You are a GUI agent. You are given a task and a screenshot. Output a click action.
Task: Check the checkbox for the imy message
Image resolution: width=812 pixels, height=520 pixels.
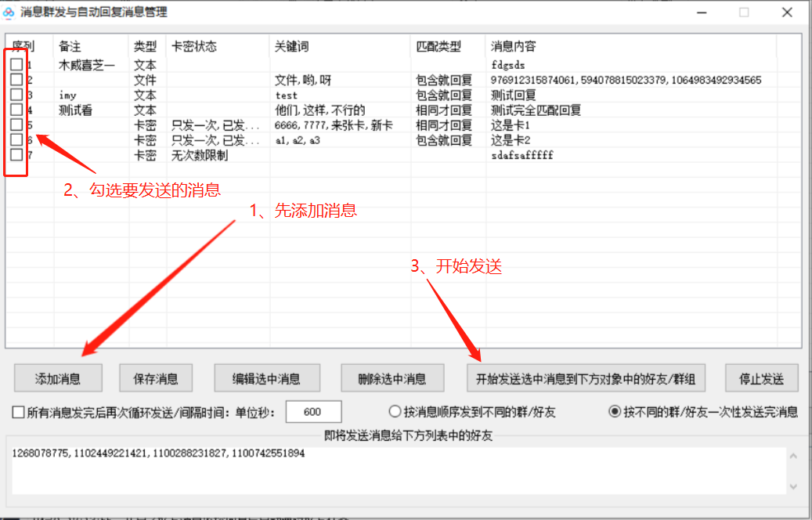coord(16,95)
